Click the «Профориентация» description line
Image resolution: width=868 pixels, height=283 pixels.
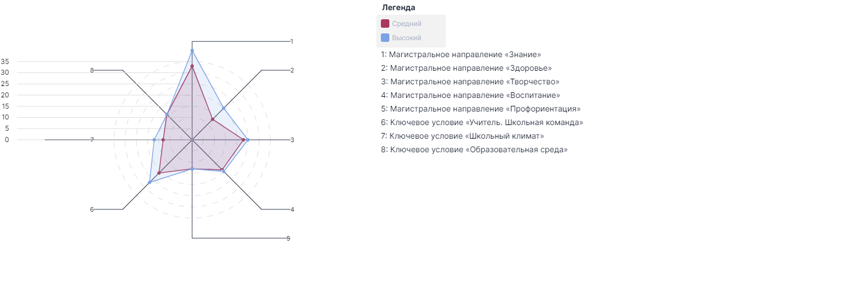point(481,109)
